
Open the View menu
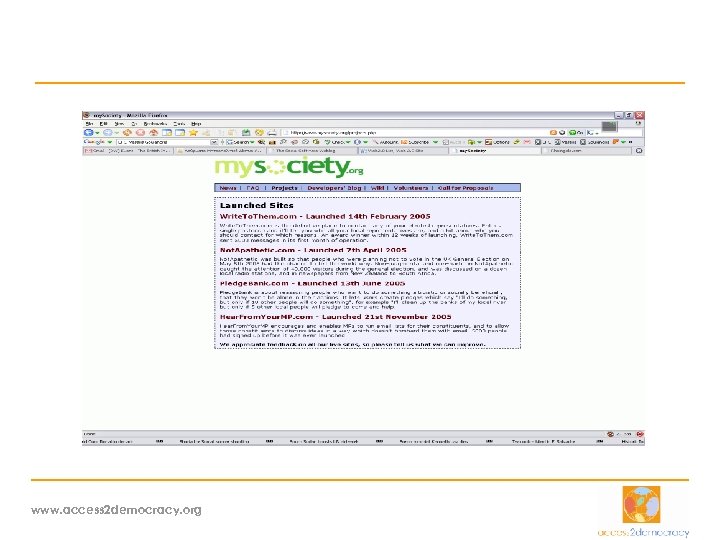coord(119,124)
